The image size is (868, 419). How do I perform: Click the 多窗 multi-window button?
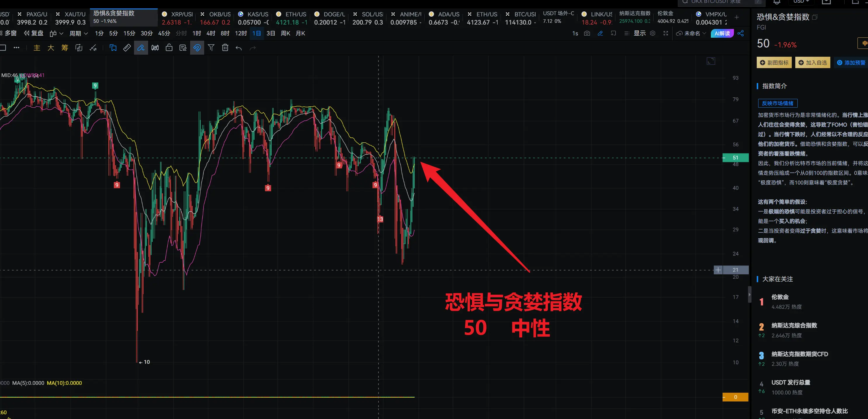coord(8,33)
